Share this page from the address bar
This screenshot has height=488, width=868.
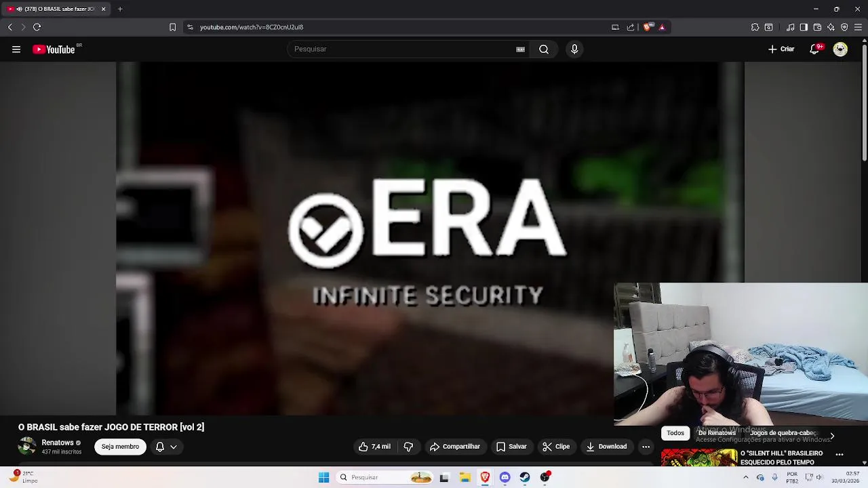point(631,27)
